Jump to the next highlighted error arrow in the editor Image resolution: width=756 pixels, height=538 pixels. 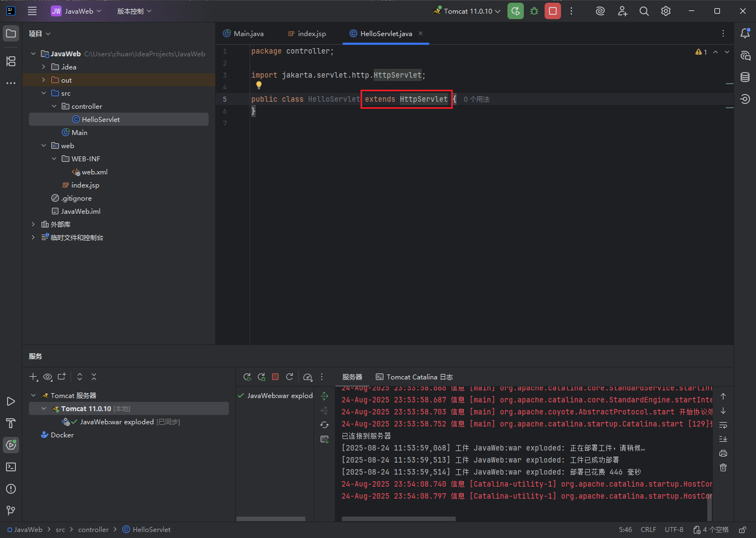pos(727,52)
